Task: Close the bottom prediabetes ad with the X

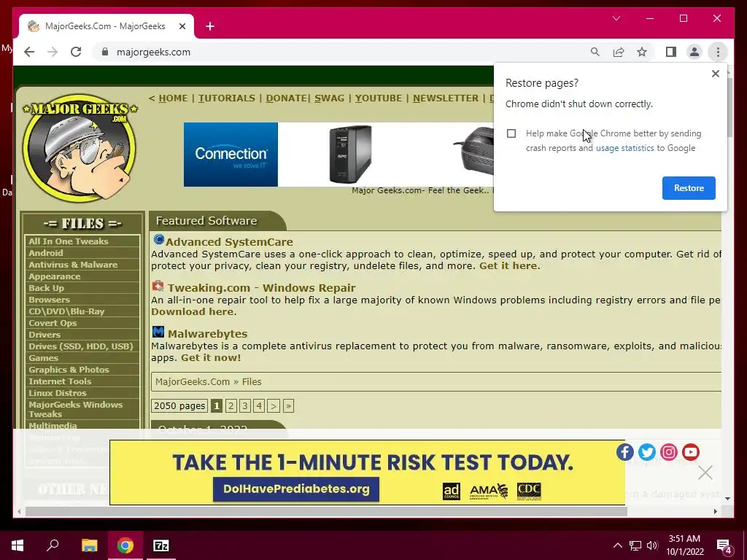Action: pyautogui.click(x=705, y=472)
